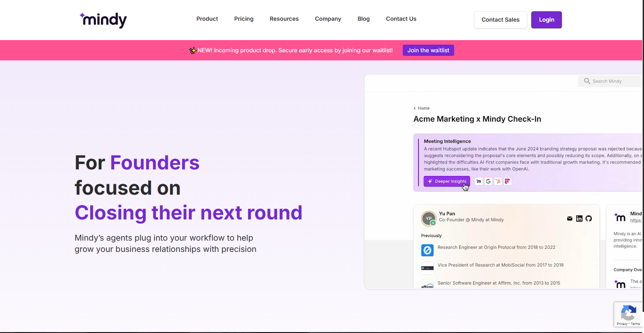The width and height of the screenshot is (644, 333).
Task: Open the Product menu
Action: click(x=207, y=19)
